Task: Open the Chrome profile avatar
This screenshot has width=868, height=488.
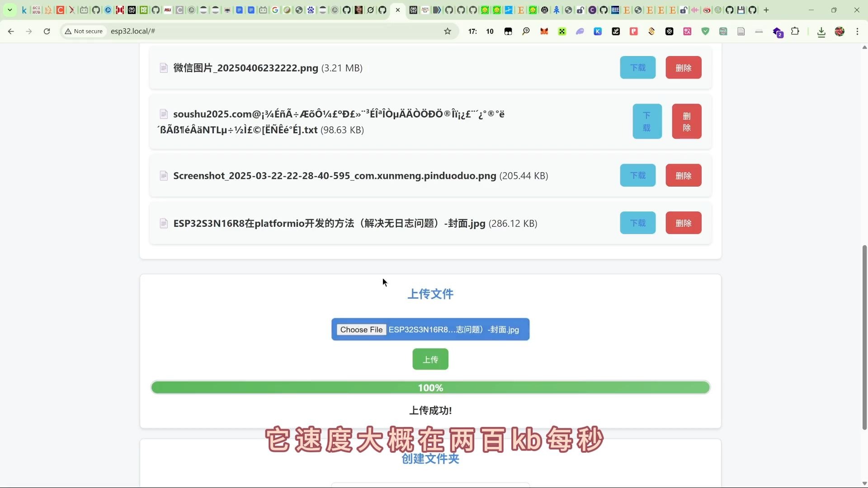Action: pyautogui.click(x=840, y=31)
